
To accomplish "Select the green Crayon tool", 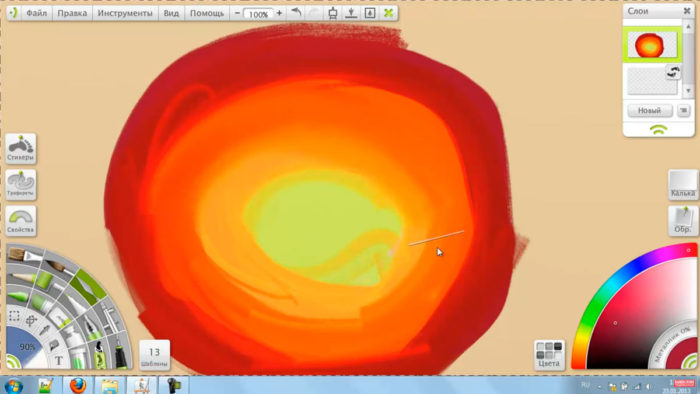I will point(18,295).
